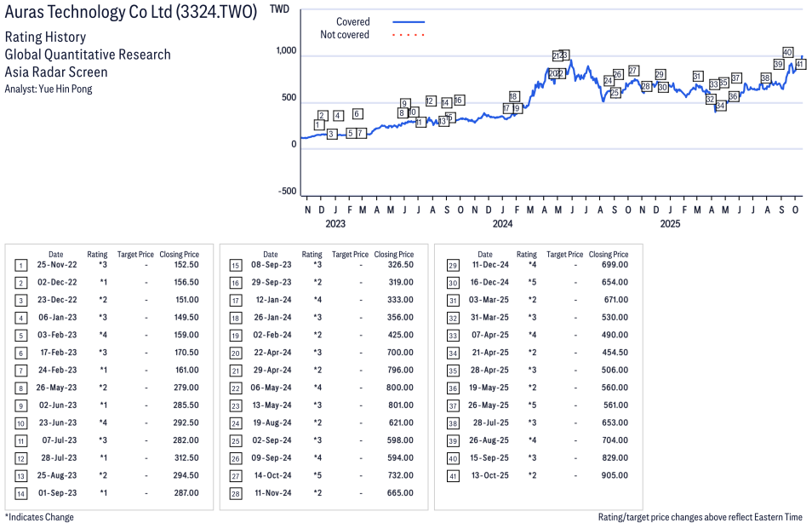The width and height of the screenshot is (812, 523).
Task: Select chart marker 41 on the price line
Action: tap(800, 65)
